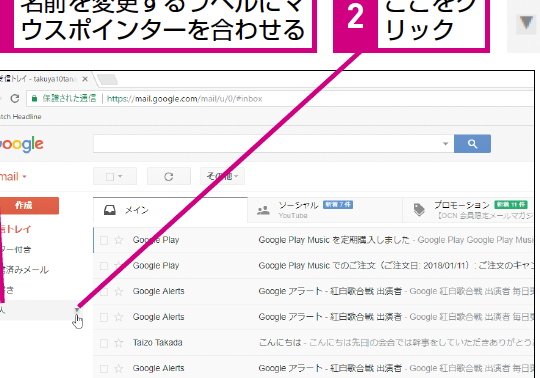The image size is (540, 378).
Task: Close the 受信トレイ browser tab
Action: [85, 79]
